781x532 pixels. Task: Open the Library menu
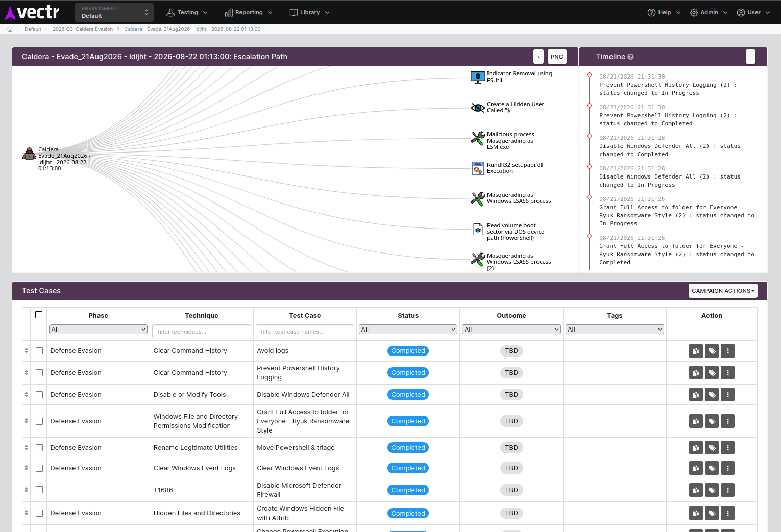coord(310,12)
